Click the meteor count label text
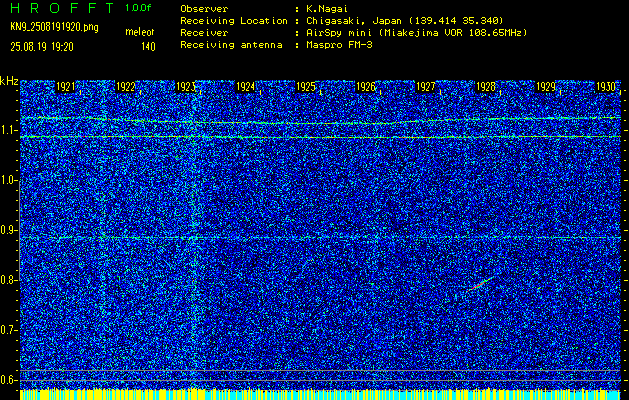Viewport: 629px width, 400px height. (x=140, y=32)
